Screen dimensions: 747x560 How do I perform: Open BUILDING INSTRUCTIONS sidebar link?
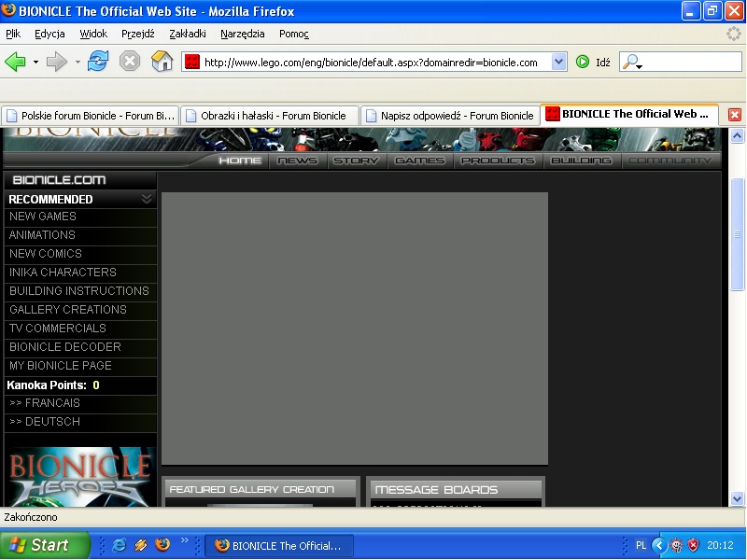[80, 291]
